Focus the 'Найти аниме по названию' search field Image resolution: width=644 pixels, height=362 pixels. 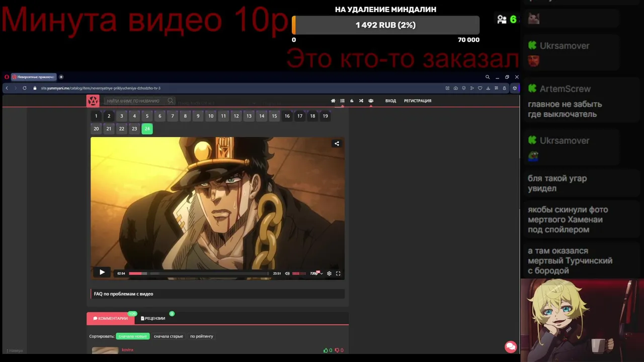coord(135,101)
